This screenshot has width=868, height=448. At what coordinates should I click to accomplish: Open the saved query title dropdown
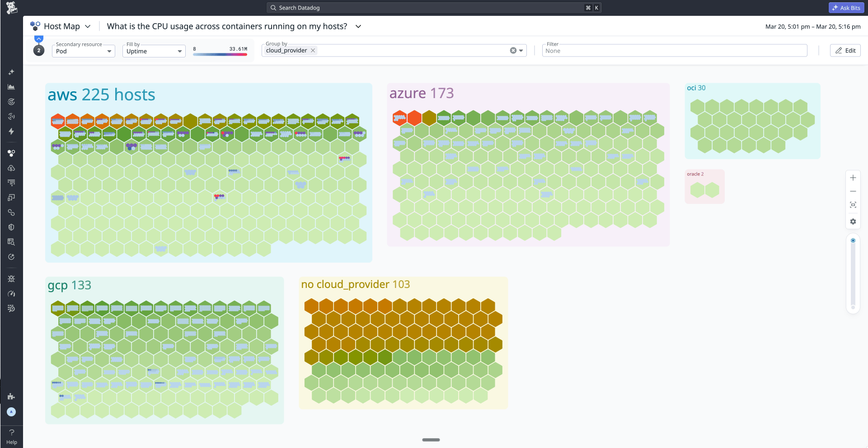tap(358, 27)
